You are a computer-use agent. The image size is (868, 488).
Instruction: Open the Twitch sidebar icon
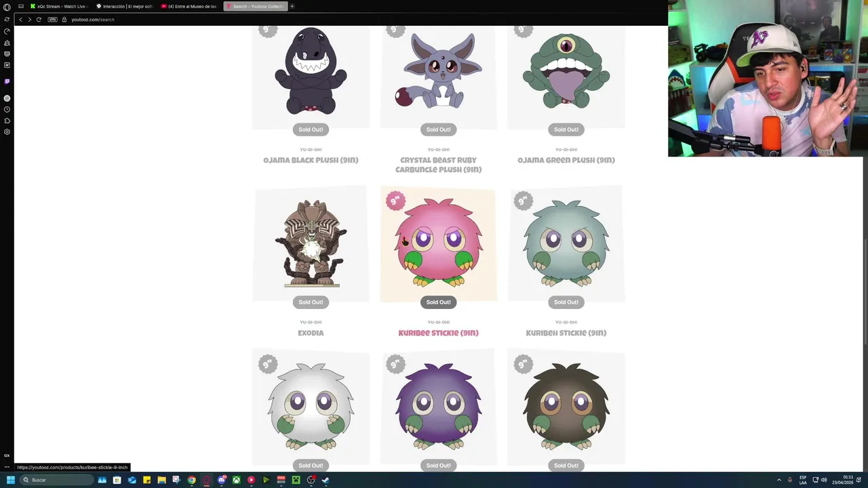[x=7, y=81]
